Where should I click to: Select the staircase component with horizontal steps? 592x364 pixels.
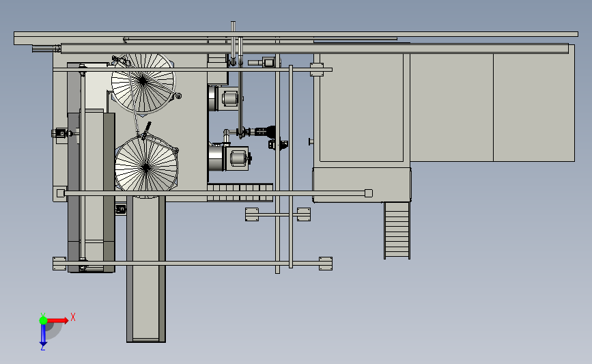point(397,230)
